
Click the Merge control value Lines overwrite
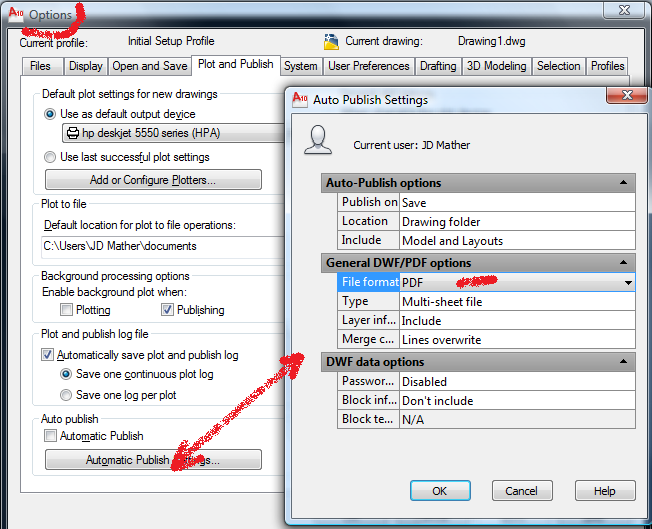[517, 340]
